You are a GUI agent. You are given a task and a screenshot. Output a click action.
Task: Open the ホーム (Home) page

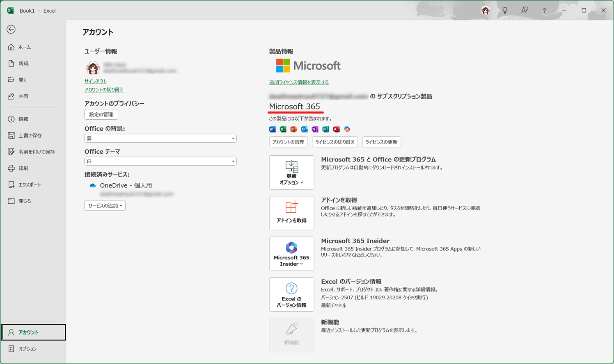coord(33,47)
